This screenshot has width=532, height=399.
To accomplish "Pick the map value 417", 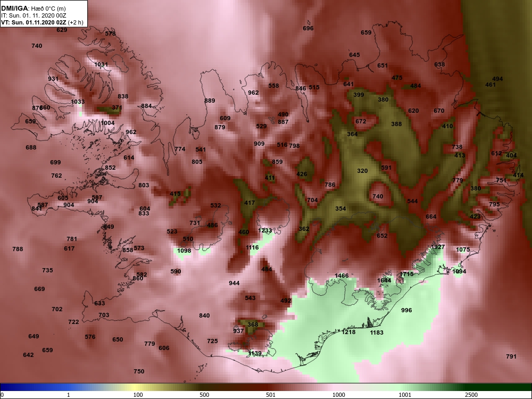I will click(x=250, y=203).
